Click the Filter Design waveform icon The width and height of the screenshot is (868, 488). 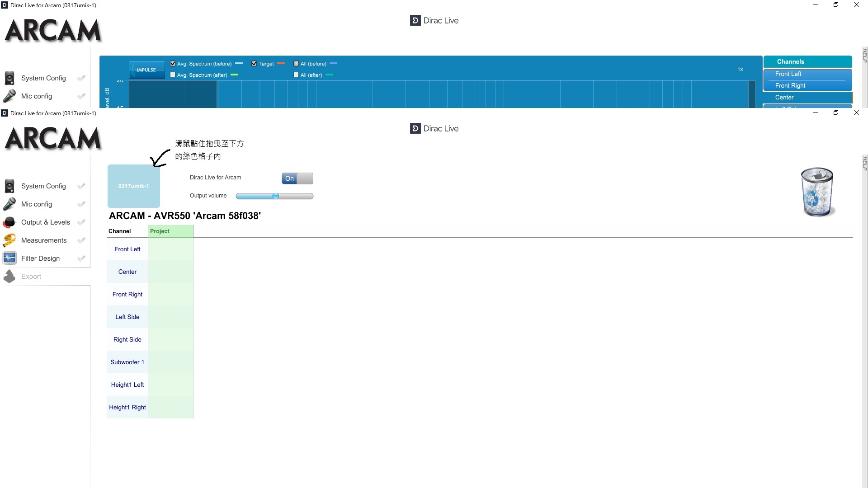[9, 258]
